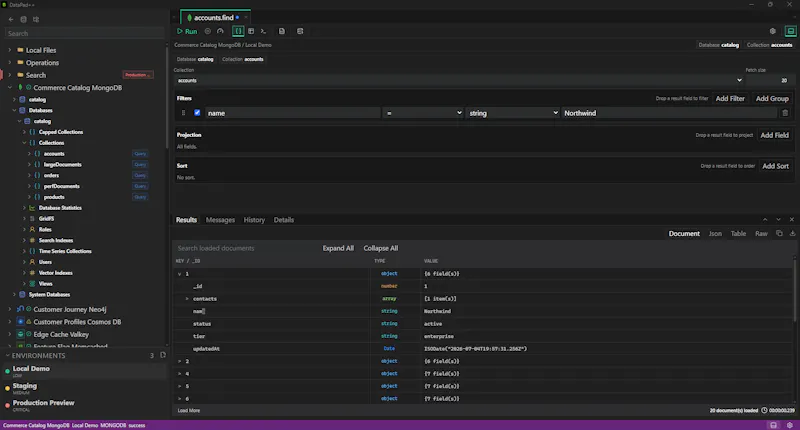The width and height of the screenshot is (800, 430).
Task: Click the Neo4j icon for Customer Journey
Action: tap(20, 309)
